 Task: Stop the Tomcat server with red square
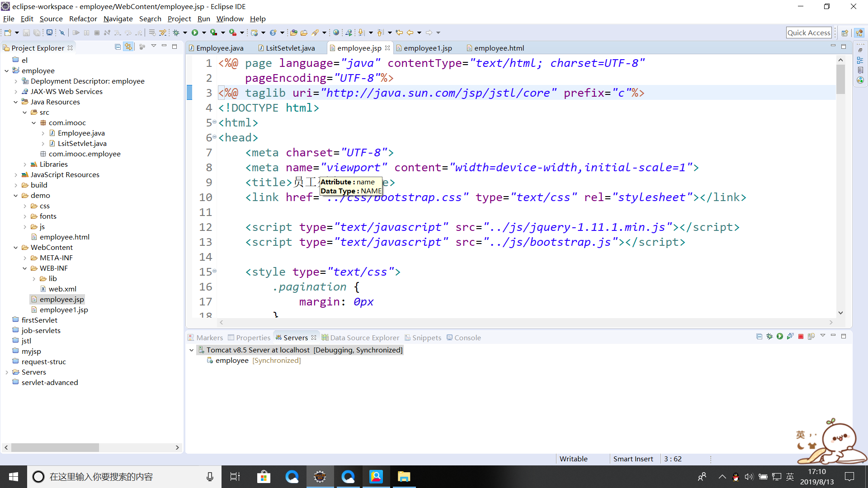801,337
